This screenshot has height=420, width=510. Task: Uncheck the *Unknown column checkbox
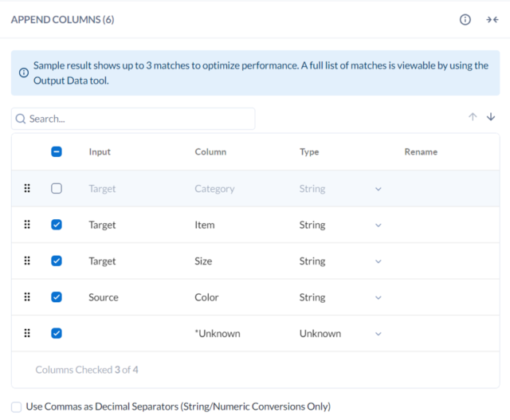pos(57,333)
